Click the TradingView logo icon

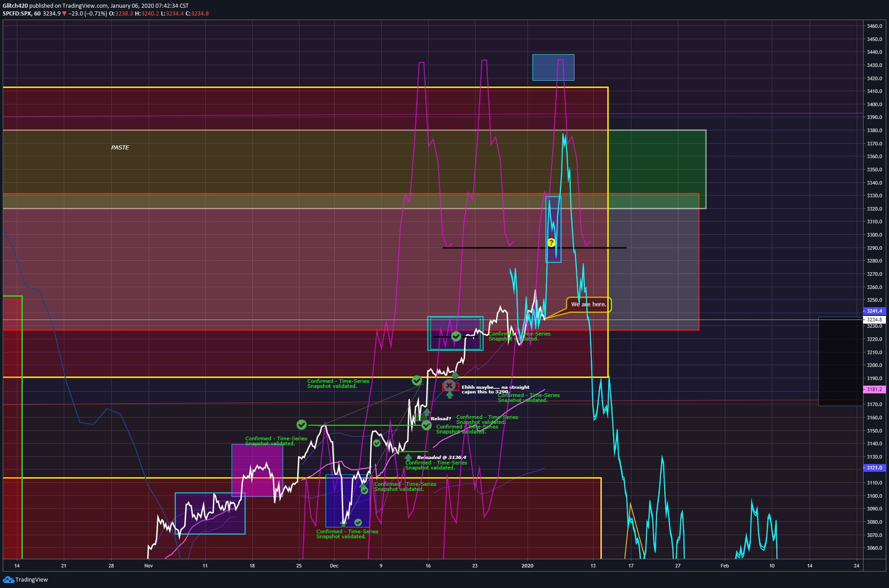pos(8,579)
